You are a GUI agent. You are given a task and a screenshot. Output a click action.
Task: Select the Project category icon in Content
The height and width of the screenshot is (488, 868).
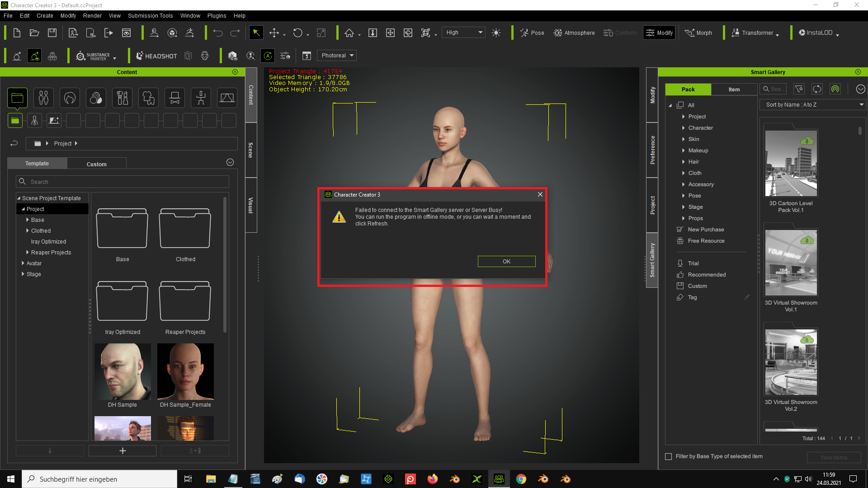pyautogui.click(x=17, y=98)
